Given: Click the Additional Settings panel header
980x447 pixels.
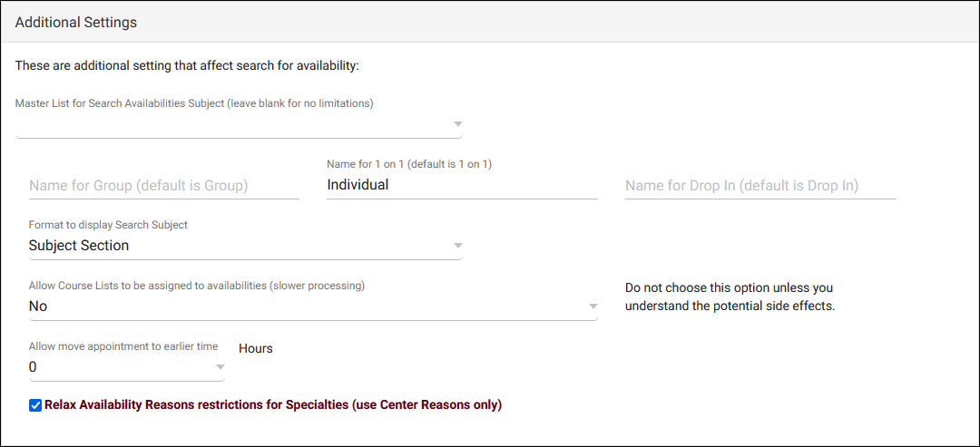Looking at the screenshot, I should [76, 22].
